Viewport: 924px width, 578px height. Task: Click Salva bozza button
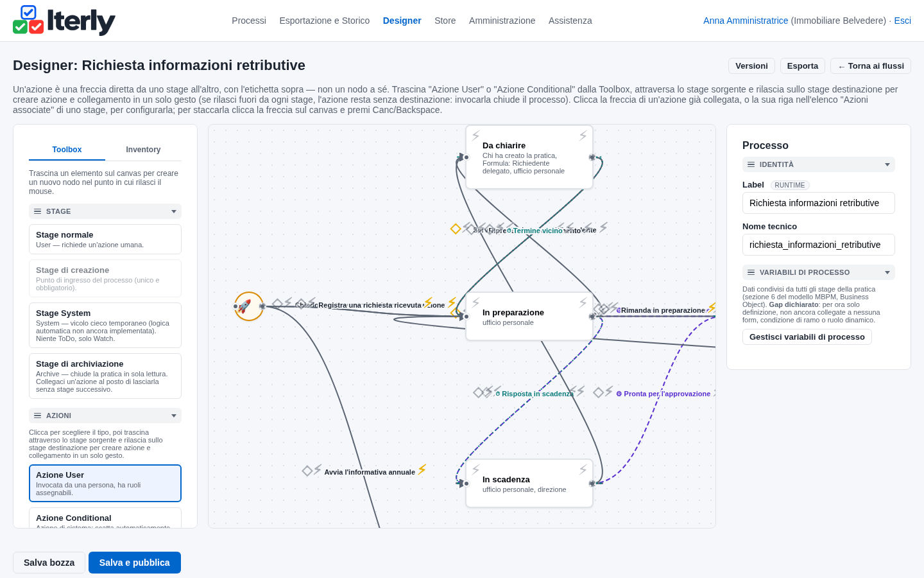pyautogui.click(x=49, y=563)
